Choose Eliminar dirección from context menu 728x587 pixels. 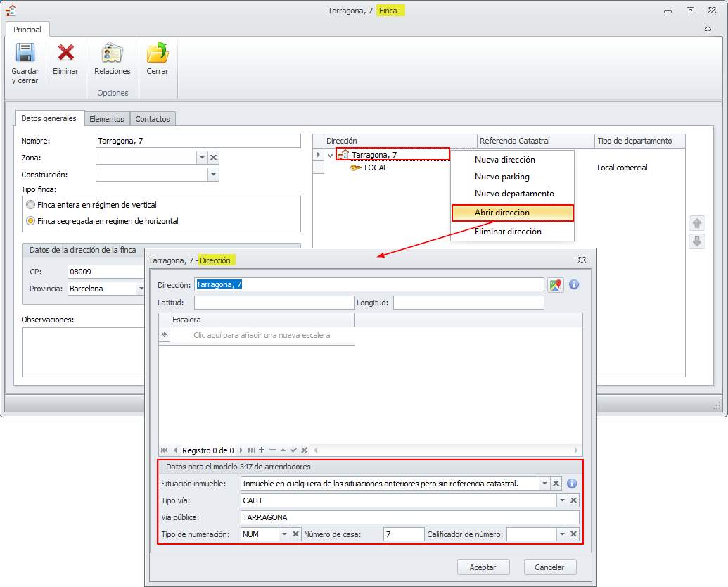(x=507, y=232)
